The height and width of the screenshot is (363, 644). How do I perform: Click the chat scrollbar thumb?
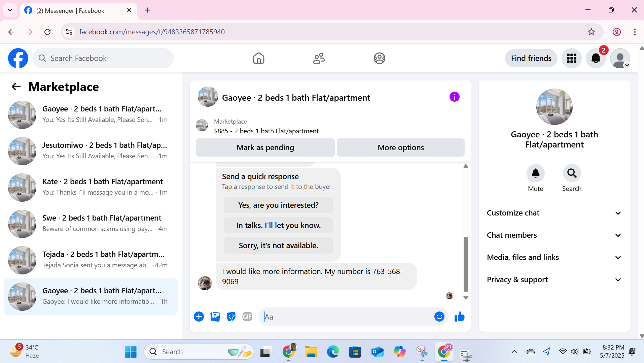tap(466, 264)
